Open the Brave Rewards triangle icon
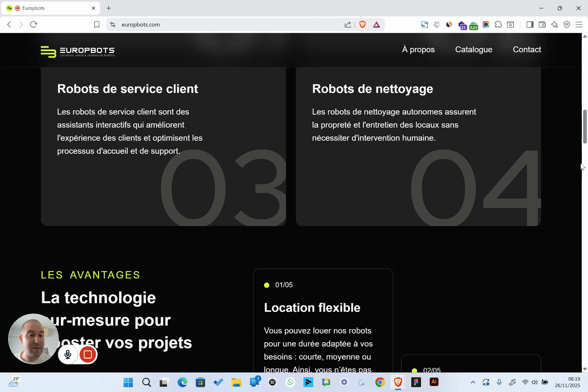This screenshot has height=392, width=588. click(x=376, y=24)
